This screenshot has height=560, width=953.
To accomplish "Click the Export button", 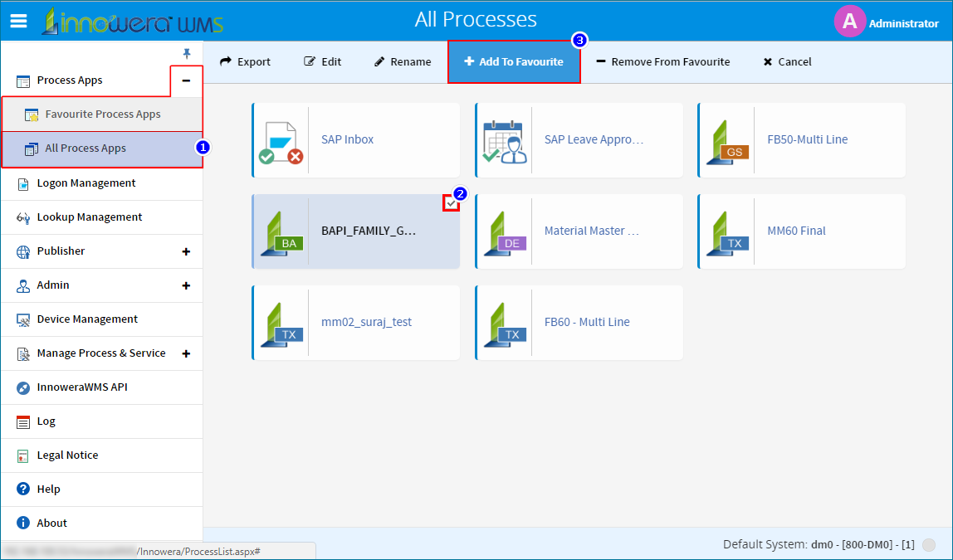I will click(245, 62).
